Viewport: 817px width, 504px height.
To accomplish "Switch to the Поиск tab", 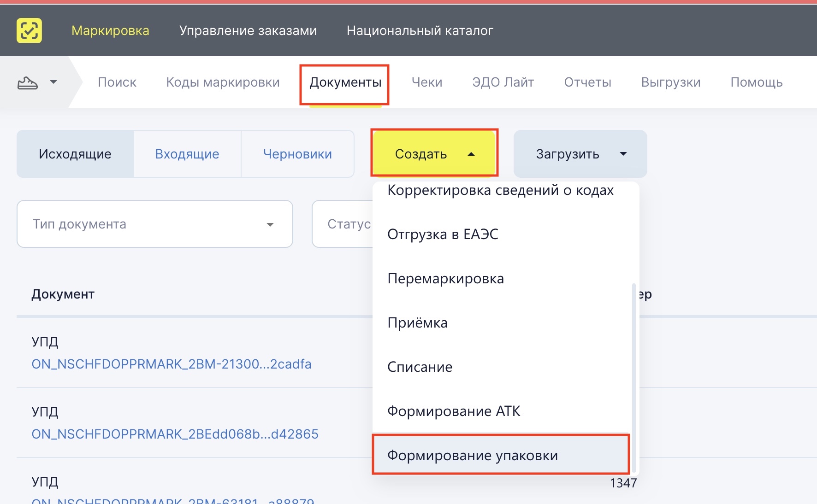I will (117, 82).
